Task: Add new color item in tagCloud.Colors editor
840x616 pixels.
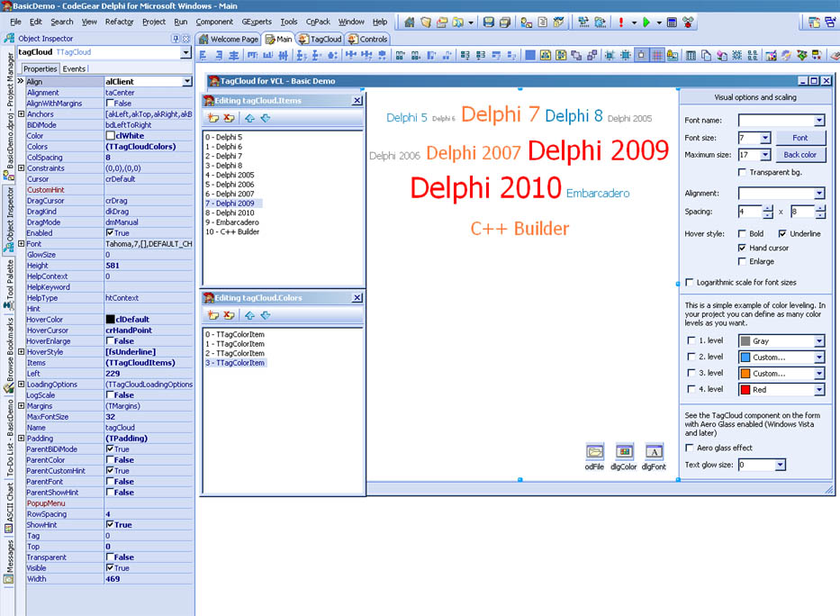Action: tap(213, 315)
